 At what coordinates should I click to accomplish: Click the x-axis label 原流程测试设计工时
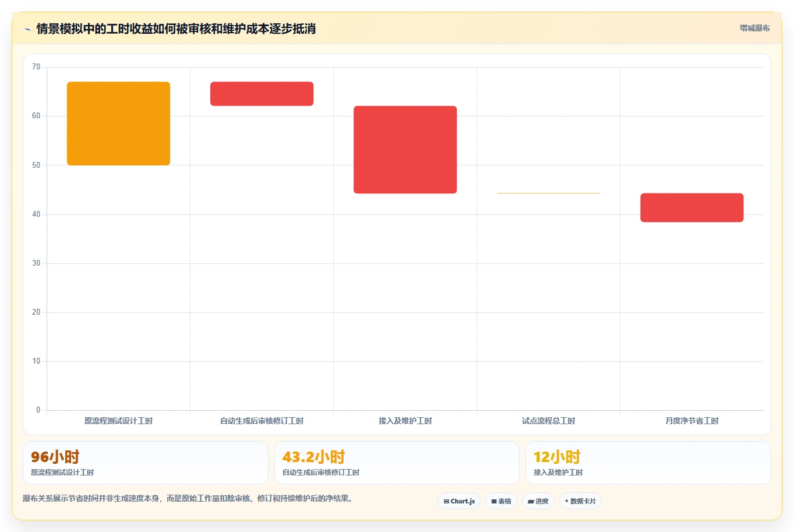[118, 421]
